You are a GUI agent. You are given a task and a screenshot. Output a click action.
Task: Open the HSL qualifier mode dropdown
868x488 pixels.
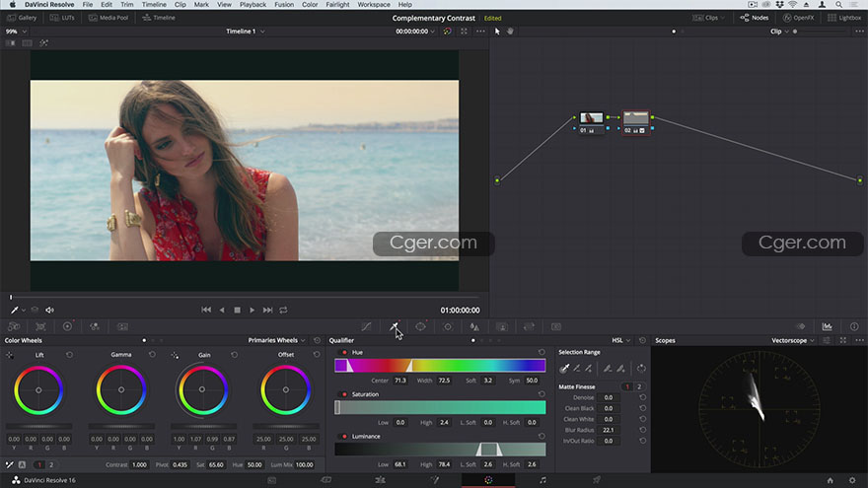pos(620,340)
